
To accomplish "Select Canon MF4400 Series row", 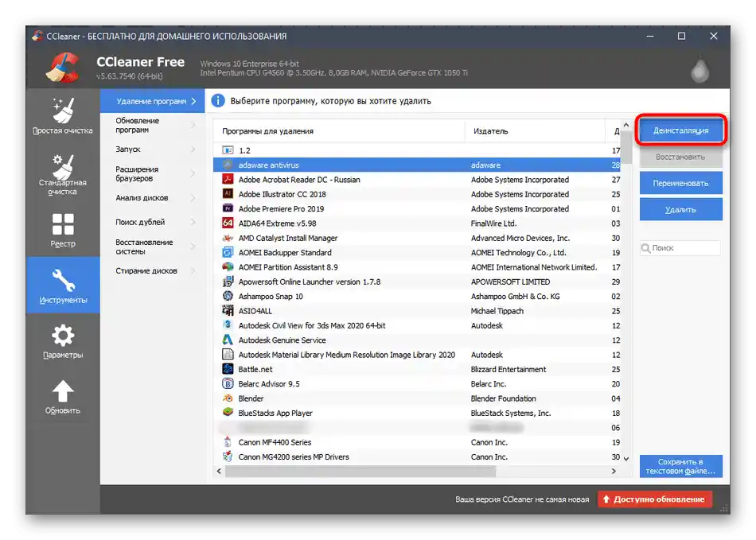I will click(x=416, y=442).
